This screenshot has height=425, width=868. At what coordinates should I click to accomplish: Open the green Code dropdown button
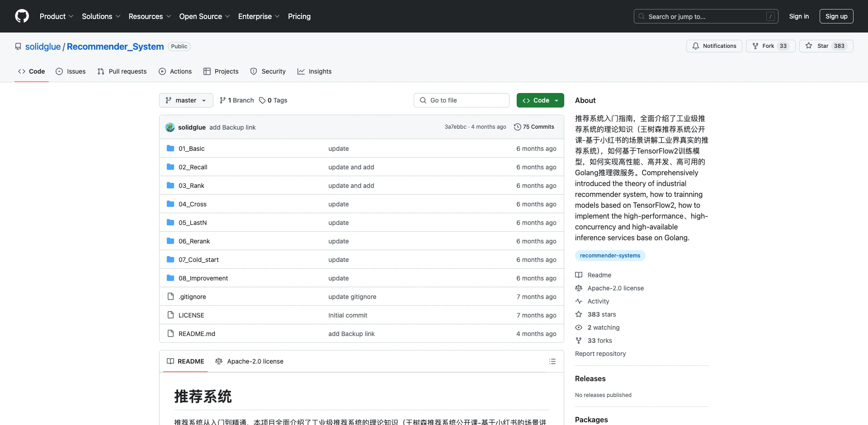pos(540,100)
